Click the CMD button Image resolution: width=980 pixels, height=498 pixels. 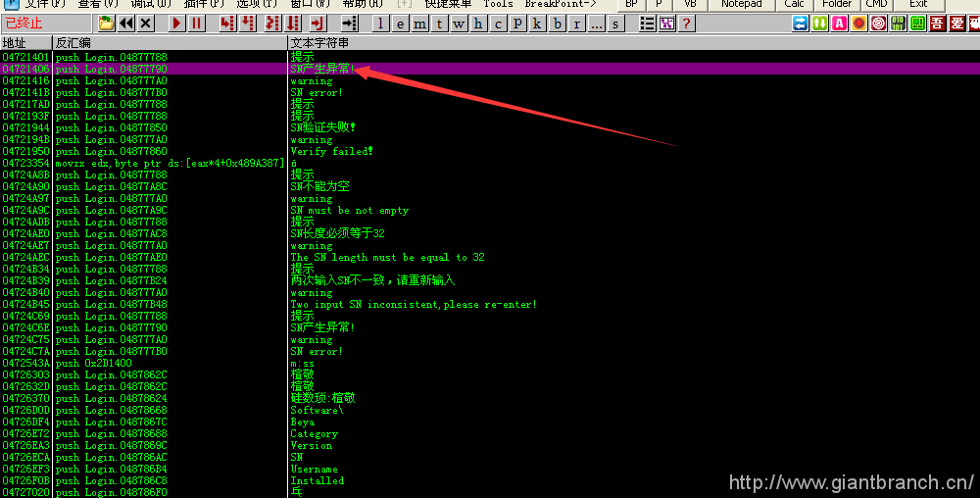pyautogui.click(x=875, y=4)
